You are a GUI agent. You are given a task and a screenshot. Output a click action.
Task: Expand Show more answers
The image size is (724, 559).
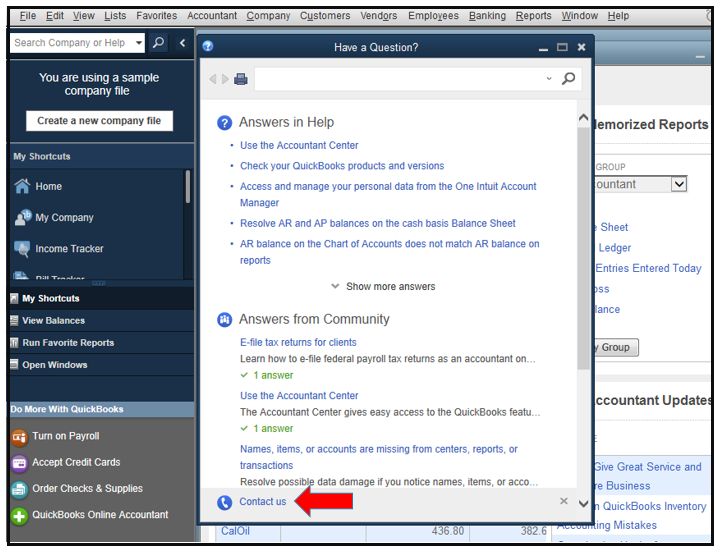click(x=383, y=287)
